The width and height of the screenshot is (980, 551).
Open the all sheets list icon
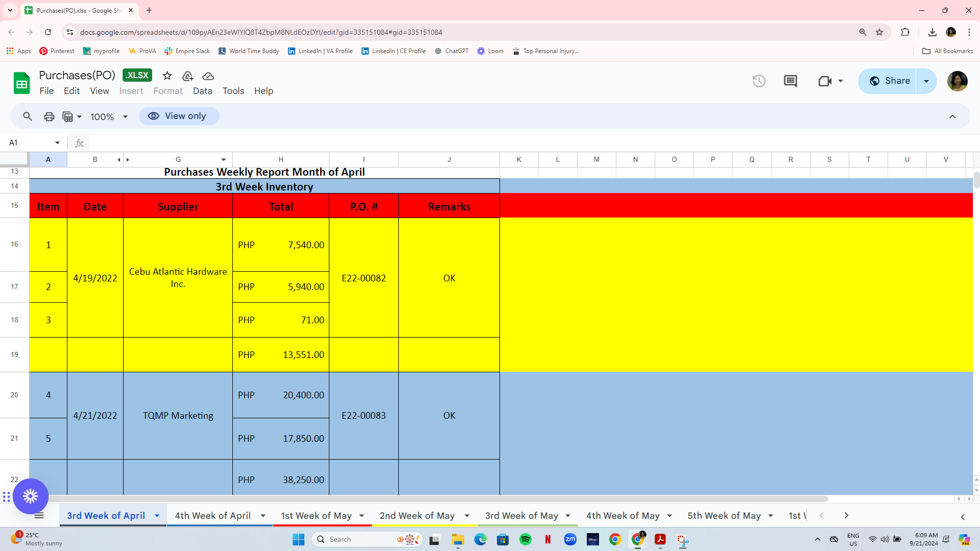pyautogui.click(x=39, y=516)
